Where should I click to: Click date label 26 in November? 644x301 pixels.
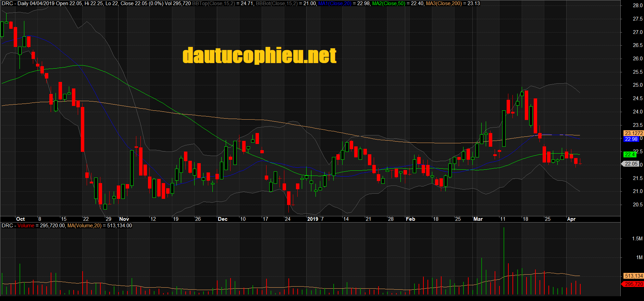click(x=198, y=219)
